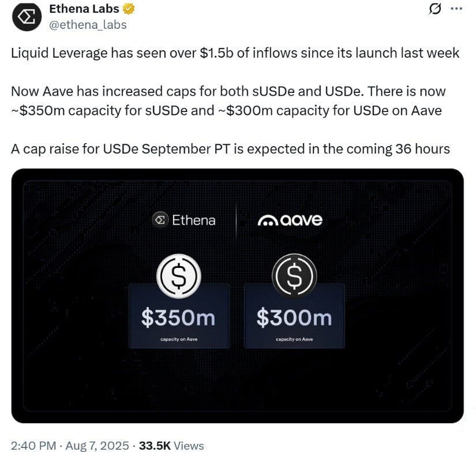476x452 pixels.
Task: Click the 'capacity on Aave' label under $300m
Action: 294,339
